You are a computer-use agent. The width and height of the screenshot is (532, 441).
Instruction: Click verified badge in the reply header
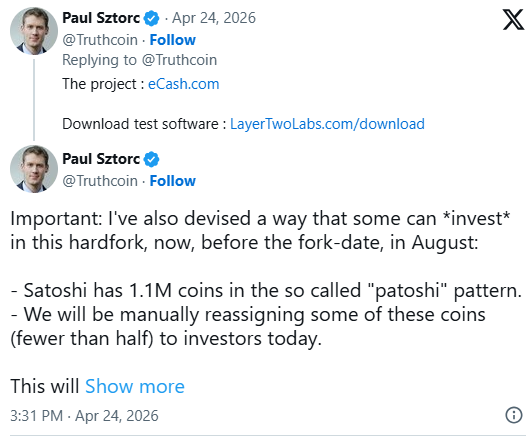pyautogui.click(x=151, y=18)
